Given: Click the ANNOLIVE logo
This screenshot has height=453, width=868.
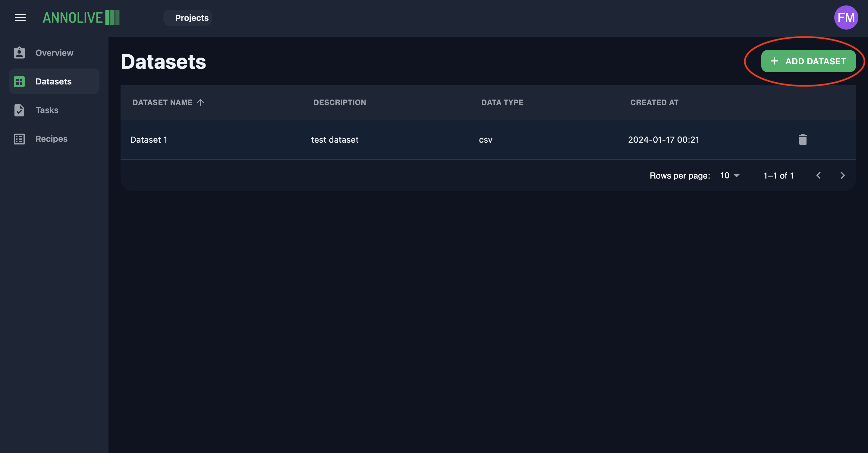Looking at the screenshot, I should [81, 17].
